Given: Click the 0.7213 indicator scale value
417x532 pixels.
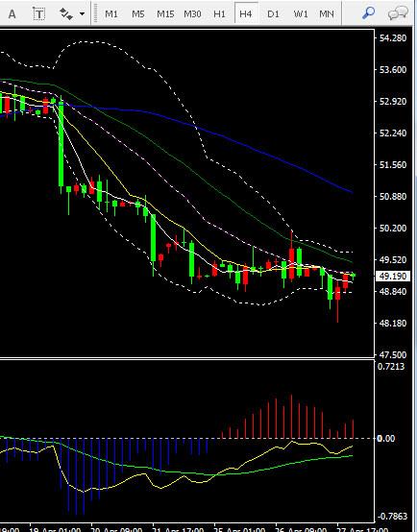Looking at the screenshot, I should click(x=391, y=367).
